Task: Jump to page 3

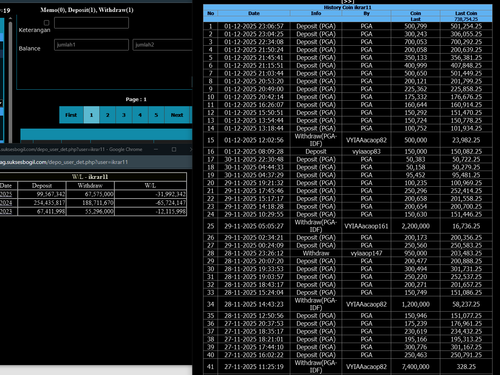Action: coord(124,115)
